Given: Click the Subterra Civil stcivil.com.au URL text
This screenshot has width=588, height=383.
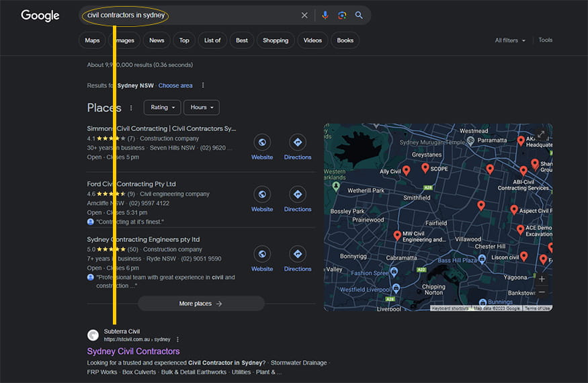Looking at the screenshot, I should (x=137, y=339).
